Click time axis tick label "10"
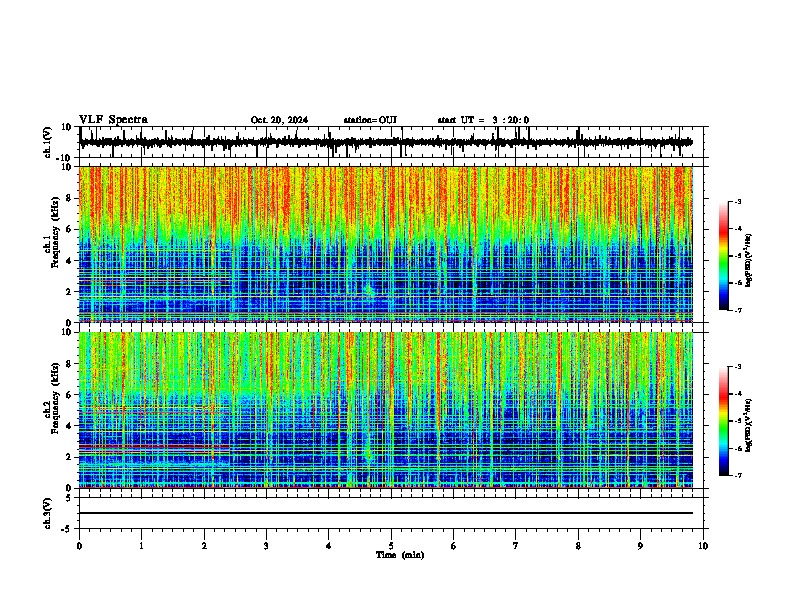This screenshot has height=612, width=792. coord(703,546)
